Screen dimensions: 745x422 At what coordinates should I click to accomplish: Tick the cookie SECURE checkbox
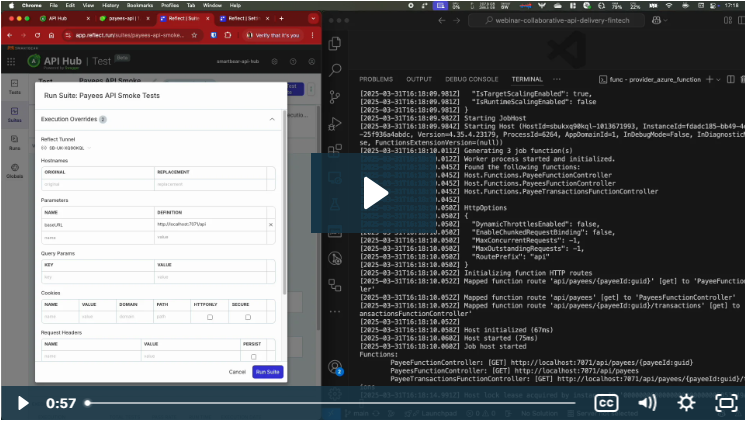click(x=248, y=317)
